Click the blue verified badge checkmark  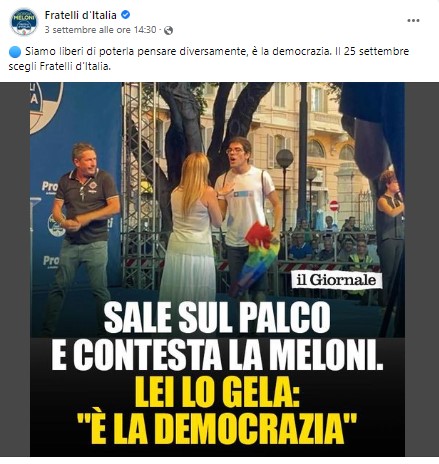tap(126, 15)
